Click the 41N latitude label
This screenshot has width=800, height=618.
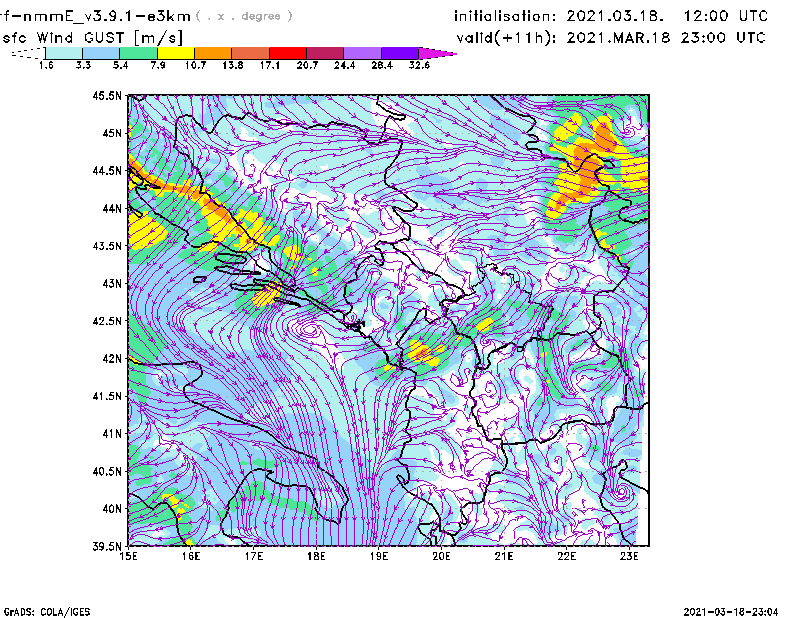click(112, 433)
